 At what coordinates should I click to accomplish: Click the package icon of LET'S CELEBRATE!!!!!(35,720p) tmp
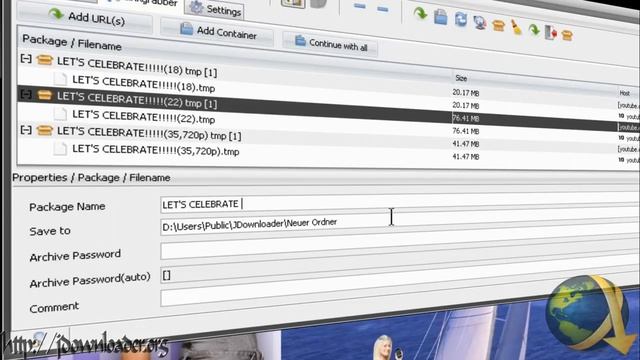tap(44, 130)
